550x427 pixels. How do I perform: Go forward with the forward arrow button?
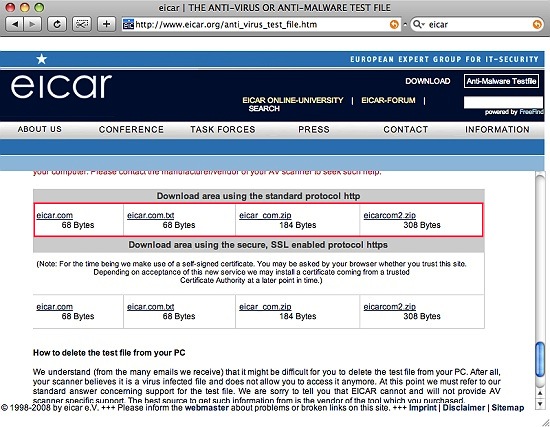[x=32, y=25]
